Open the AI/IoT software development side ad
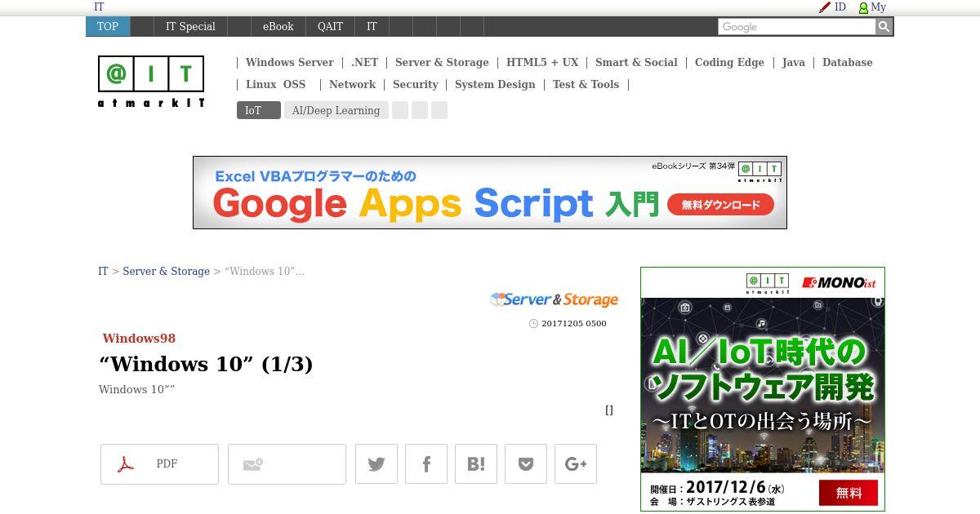This screenshot has height=514, width=980. tap(763, 389)
